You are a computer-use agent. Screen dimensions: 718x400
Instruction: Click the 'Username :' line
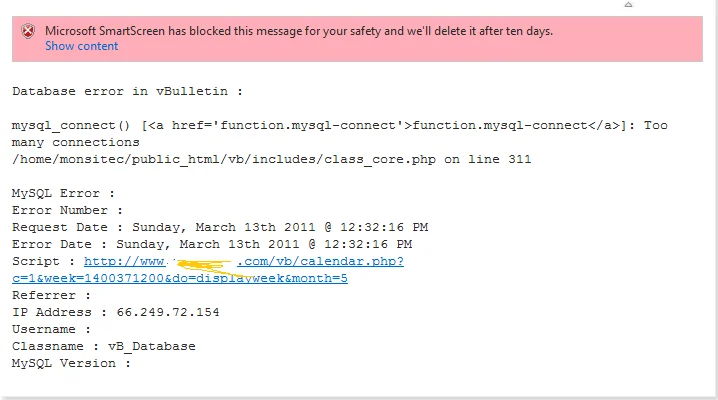pos(52,329)
